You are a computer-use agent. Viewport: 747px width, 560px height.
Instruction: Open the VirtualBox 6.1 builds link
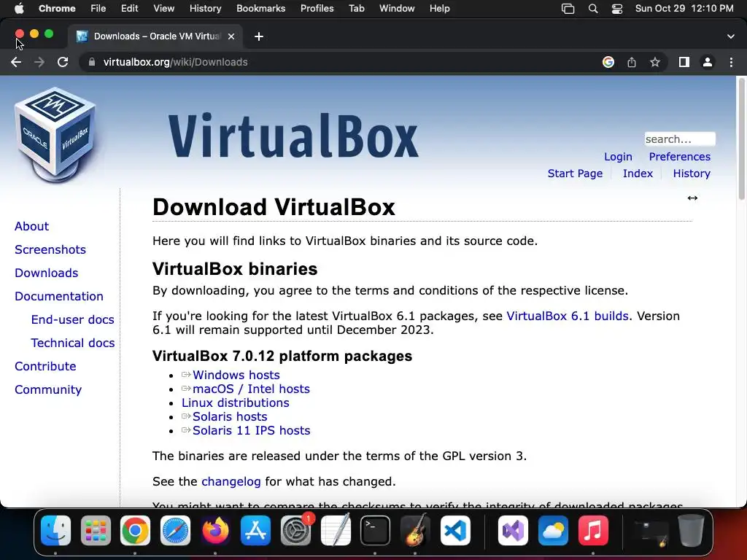[x=568, y=316]
